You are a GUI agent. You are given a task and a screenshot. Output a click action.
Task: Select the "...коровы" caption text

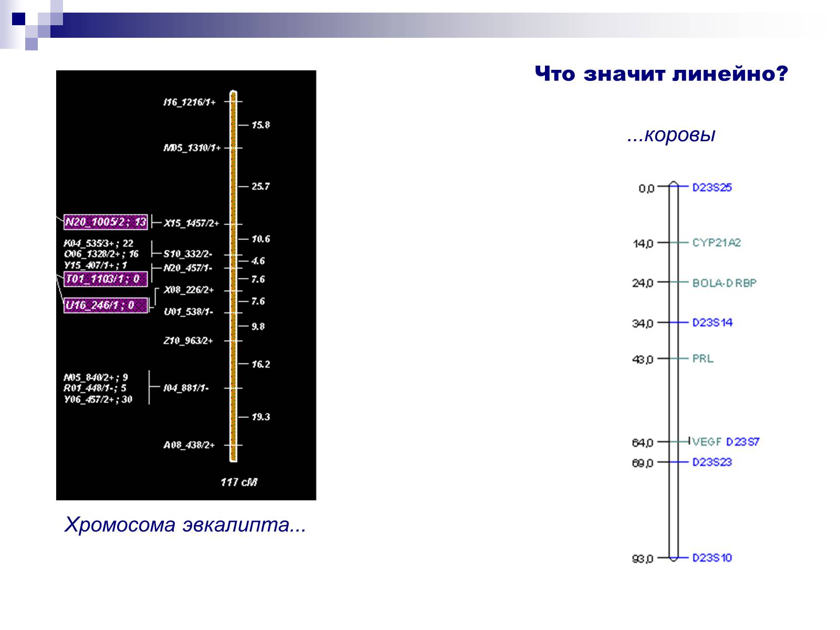coord(671,135)
